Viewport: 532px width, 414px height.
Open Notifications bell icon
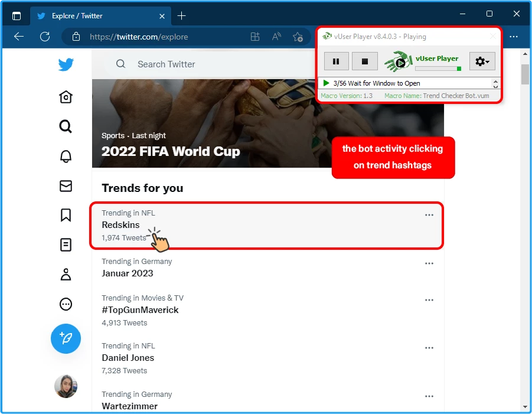click(66, 156)
